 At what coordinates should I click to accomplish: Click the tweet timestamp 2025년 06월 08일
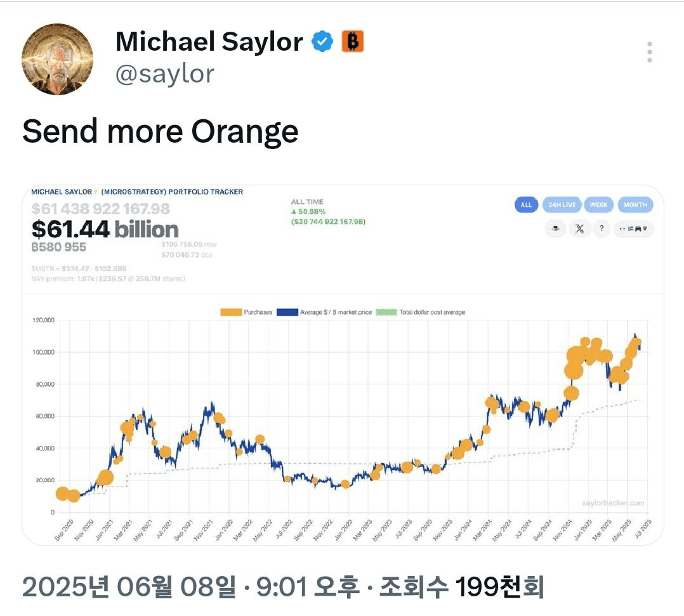[x=128, y=586]
